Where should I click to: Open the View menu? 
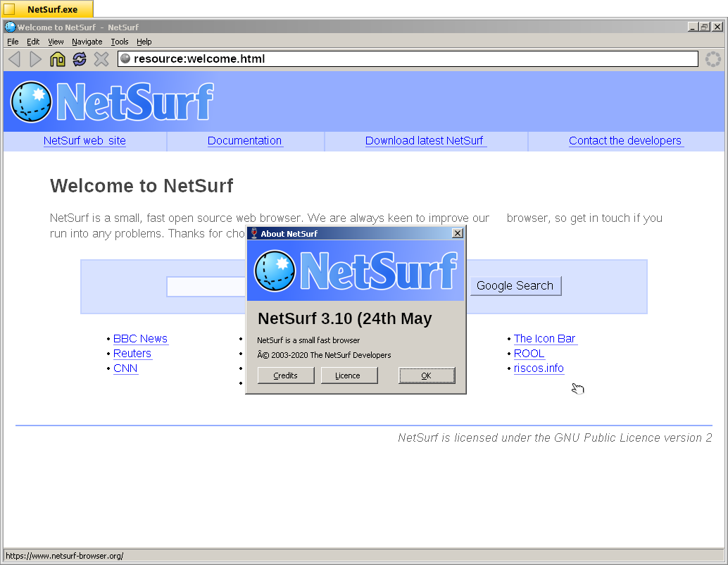(56, 42)
